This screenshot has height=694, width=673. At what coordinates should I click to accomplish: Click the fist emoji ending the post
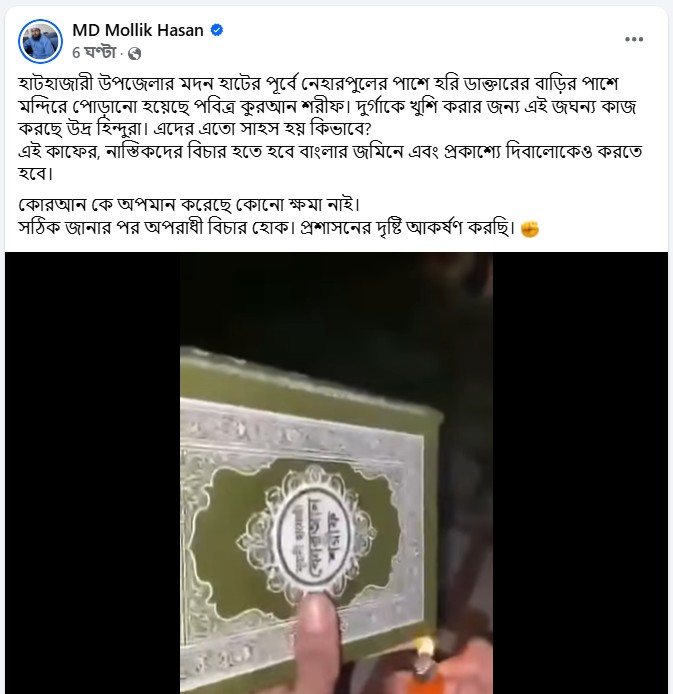coord(530,229)
